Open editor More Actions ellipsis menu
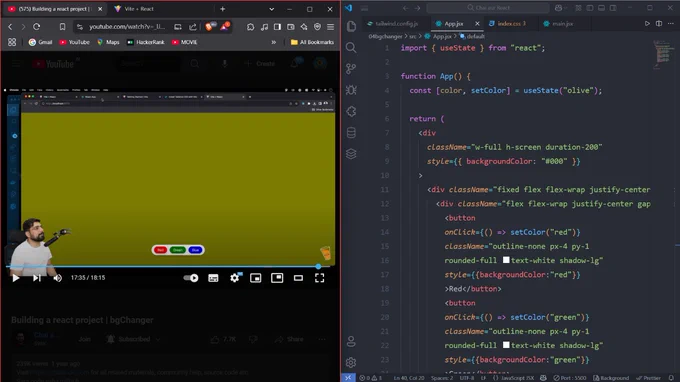Image resolution: width=680 pixels, height=382 pixels. click(x=671, y=23)
